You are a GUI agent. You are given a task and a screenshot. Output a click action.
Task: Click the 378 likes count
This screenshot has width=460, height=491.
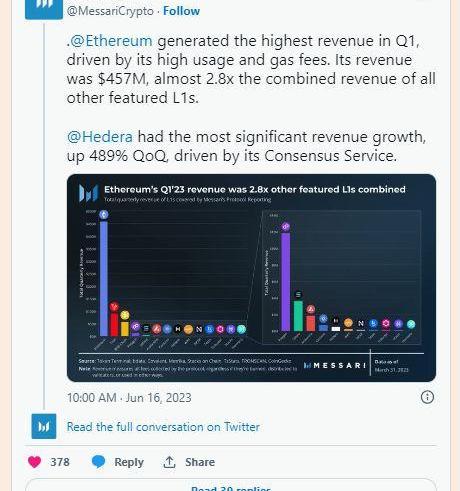[60, 462]
